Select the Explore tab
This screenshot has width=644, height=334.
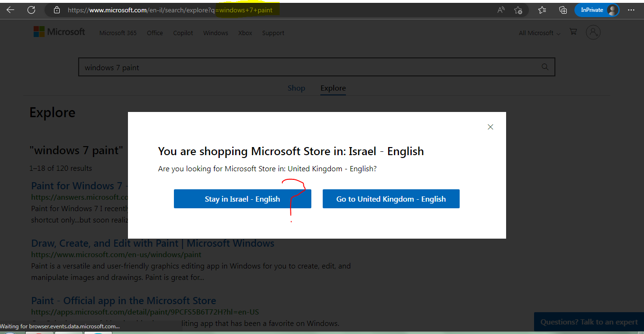click(333, 88)
